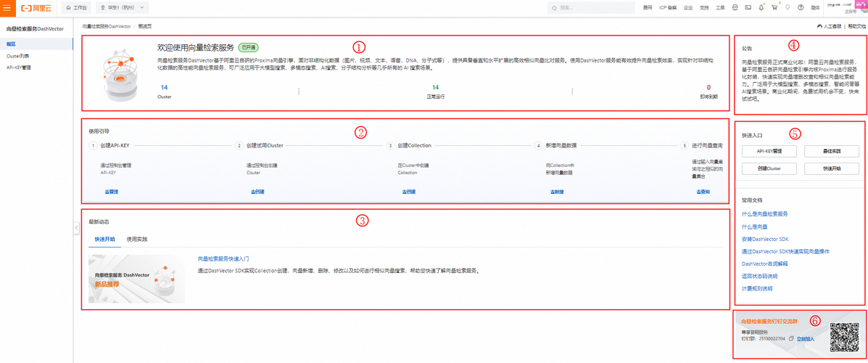
Task: Click the DashVector 新品推荐 banner thumbnail
Action: pos(137,279)
